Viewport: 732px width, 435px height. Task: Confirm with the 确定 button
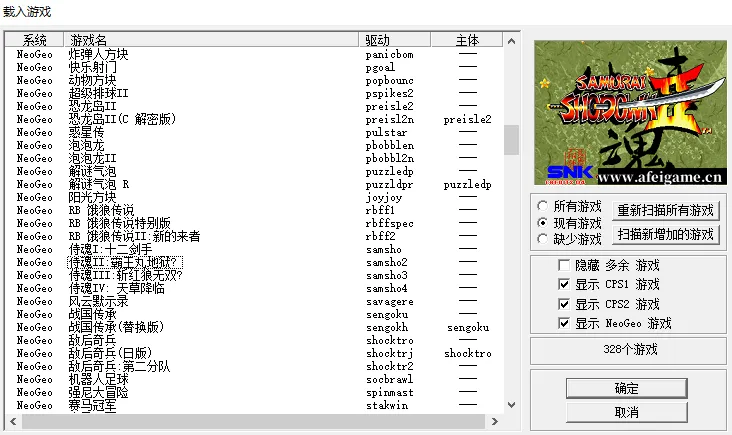[626, 388]
